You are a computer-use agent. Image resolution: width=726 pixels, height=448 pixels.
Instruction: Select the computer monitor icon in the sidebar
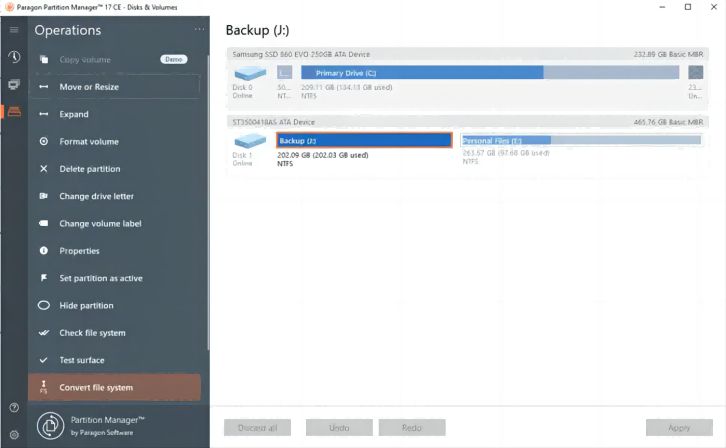14,85
